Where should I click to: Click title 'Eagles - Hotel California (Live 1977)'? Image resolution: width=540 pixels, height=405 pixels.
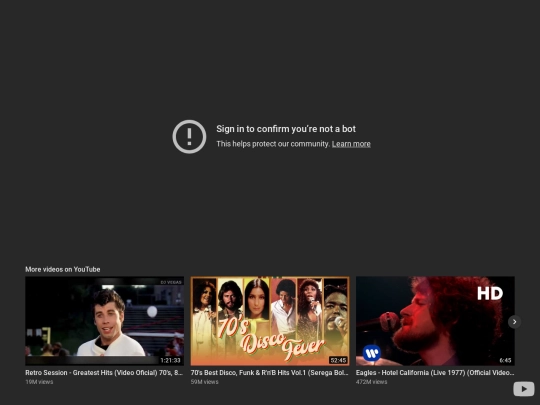[435, 373]
